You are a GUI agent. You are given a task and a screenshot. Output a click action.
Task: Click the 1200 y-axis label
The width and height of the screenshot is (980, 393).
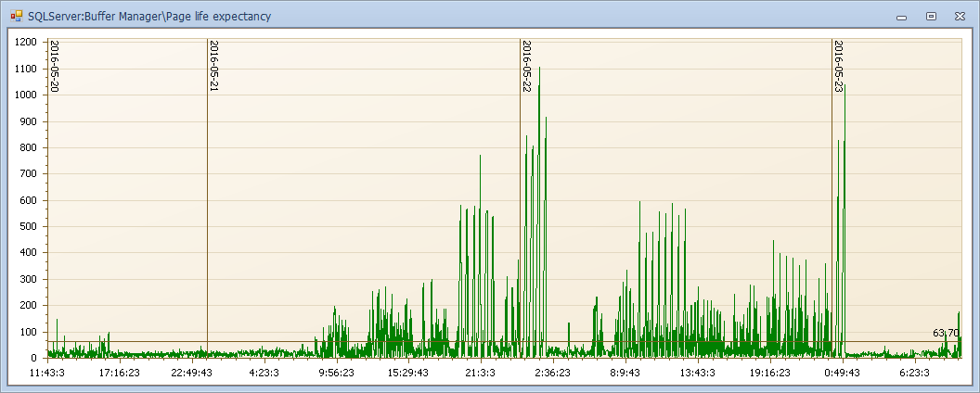click(x=27, y=43)
